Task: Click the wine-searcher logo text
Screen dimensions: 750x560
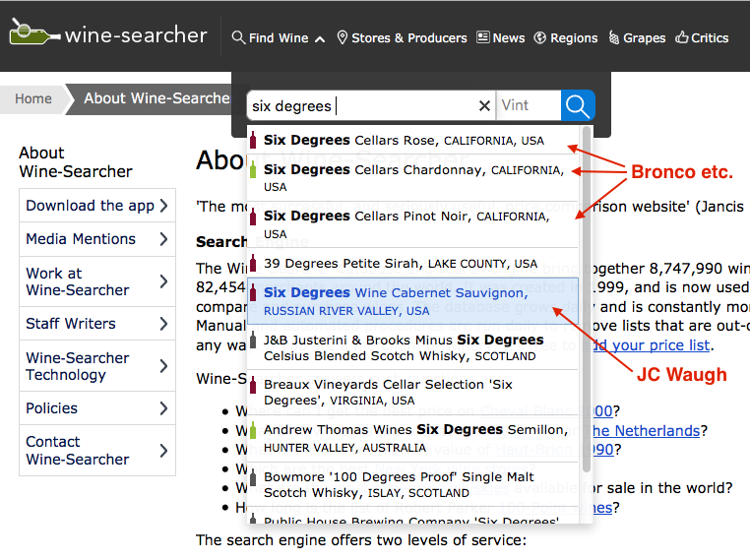Action: [x=136, y=34]
